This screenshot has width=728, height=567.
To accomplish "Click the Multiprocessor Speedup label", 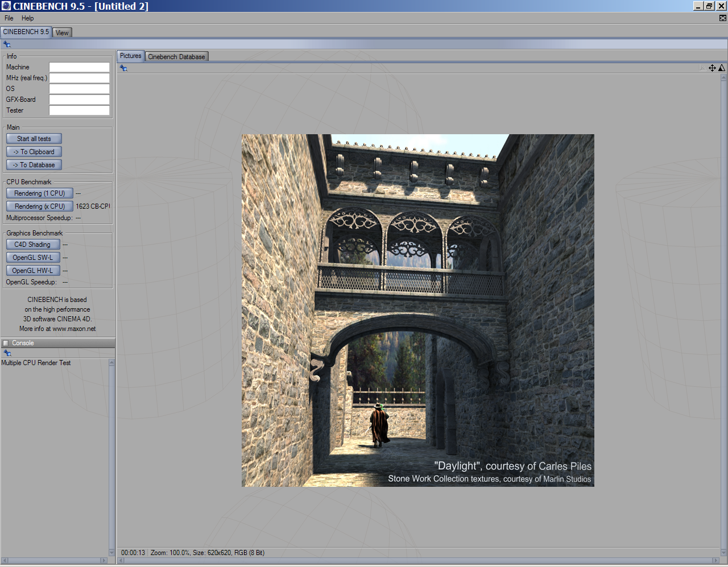I will [x=39, y=218].
